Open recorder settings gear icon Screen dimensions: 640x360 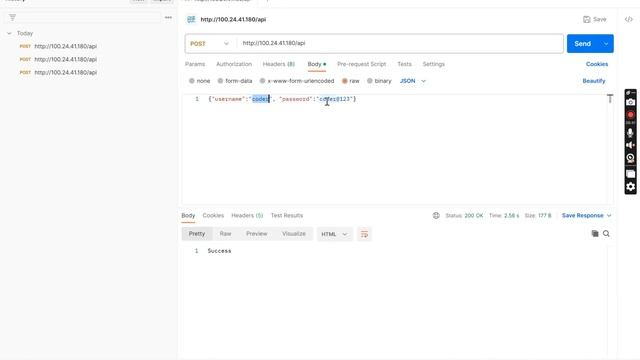tap(631, 187)
